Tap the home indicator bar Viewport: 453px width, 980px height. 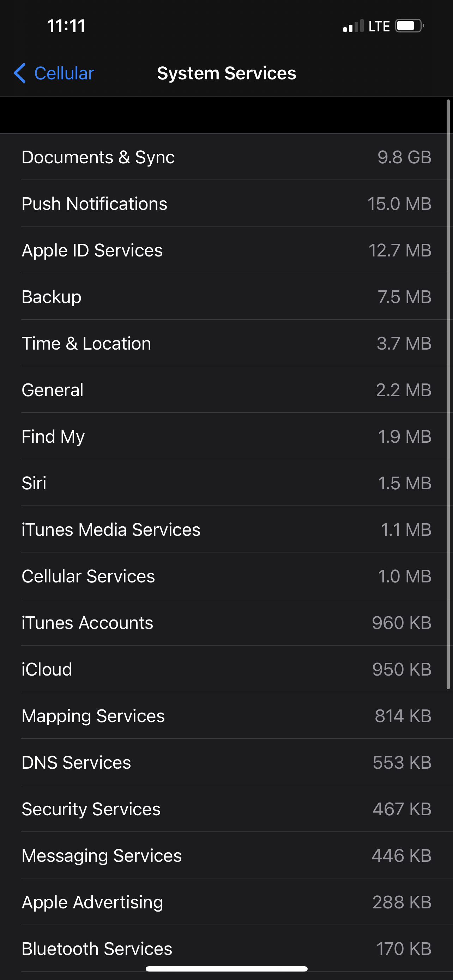(226, 969)
